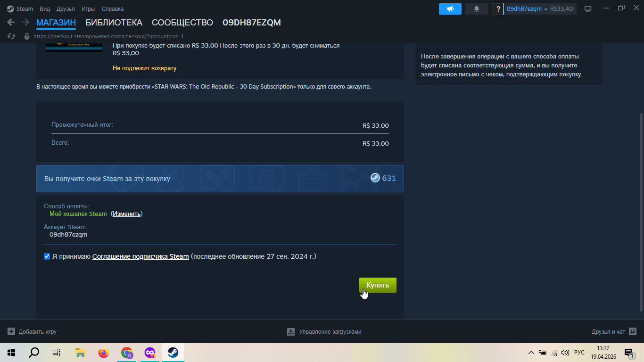The width and height of the screenshot is (644, 362).
Task: Open Chrome from the taskbar
Action: tap(127, 352)
